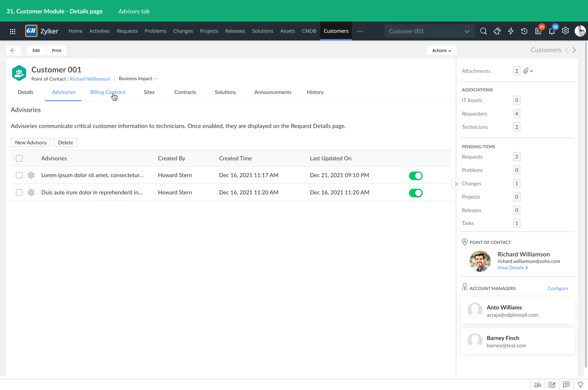Open the notifications bell icon
The height and width of the screenshot is (390, 588).
tap(552, 31)
